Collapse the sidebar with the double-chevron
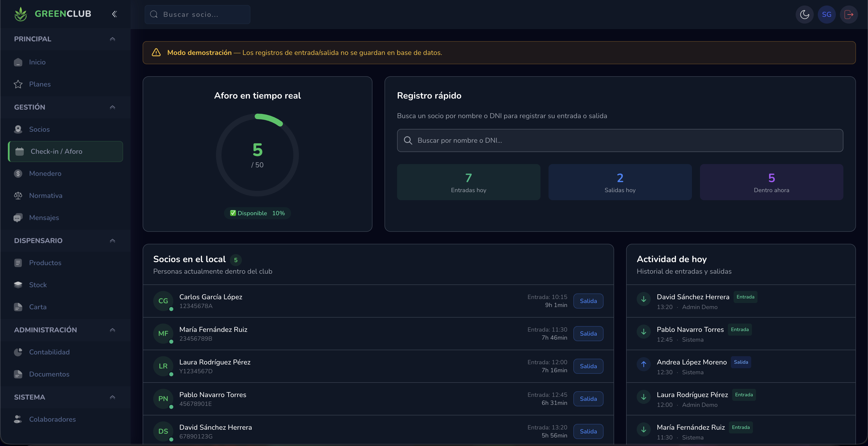Viewport: 868px width, 446px height. point(114,14)
